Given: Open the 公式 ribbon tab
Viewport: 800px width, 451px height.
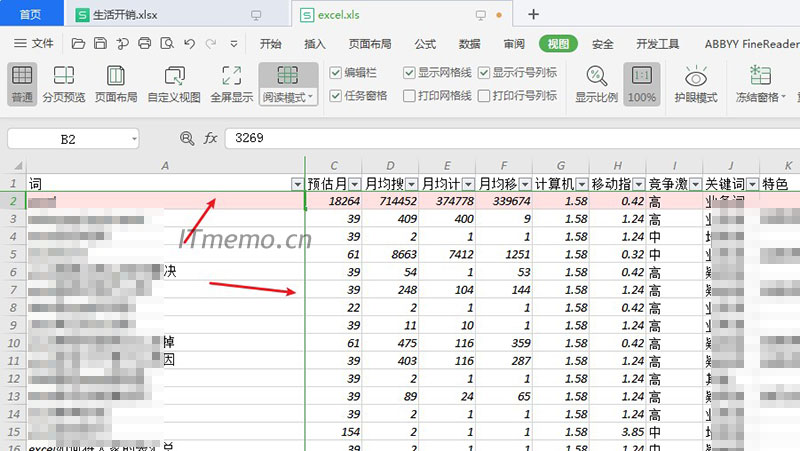Looking at the screenshot, I should coord(425,44).
